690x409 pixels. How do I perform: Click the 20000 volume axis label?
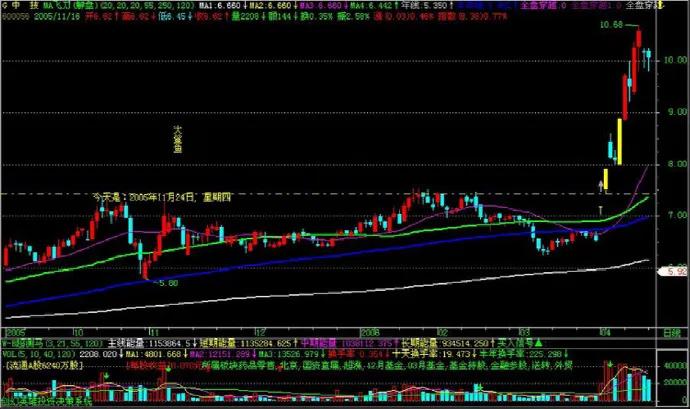tap(676, 383)
